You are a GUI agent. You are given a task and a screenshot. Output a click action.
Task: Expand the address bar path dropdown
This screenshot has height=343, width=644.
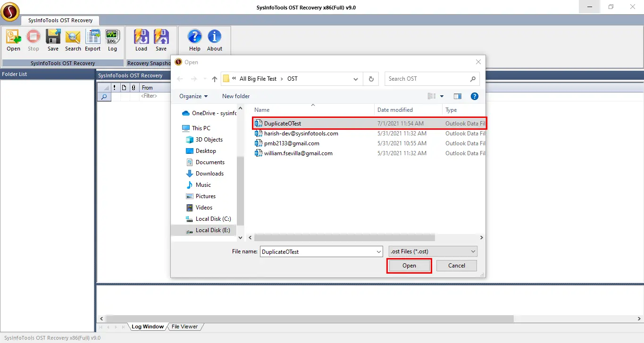(357, 79)
